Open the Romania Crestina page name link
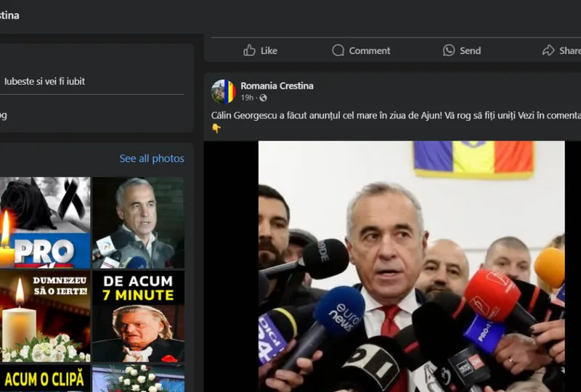 click(x=277, y=86)
